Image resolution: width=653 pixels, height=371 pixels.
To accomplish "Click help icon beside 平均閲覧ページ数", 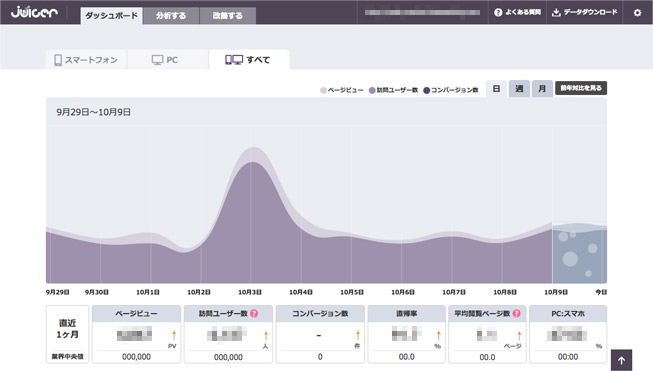I will pos(516,314).
